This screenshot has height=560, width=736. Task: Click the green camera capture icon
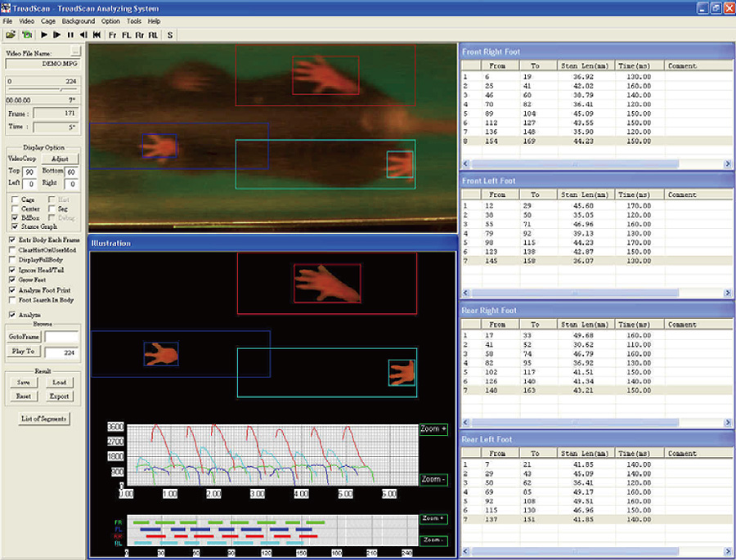pyautogui.click(x=25, y=35)
